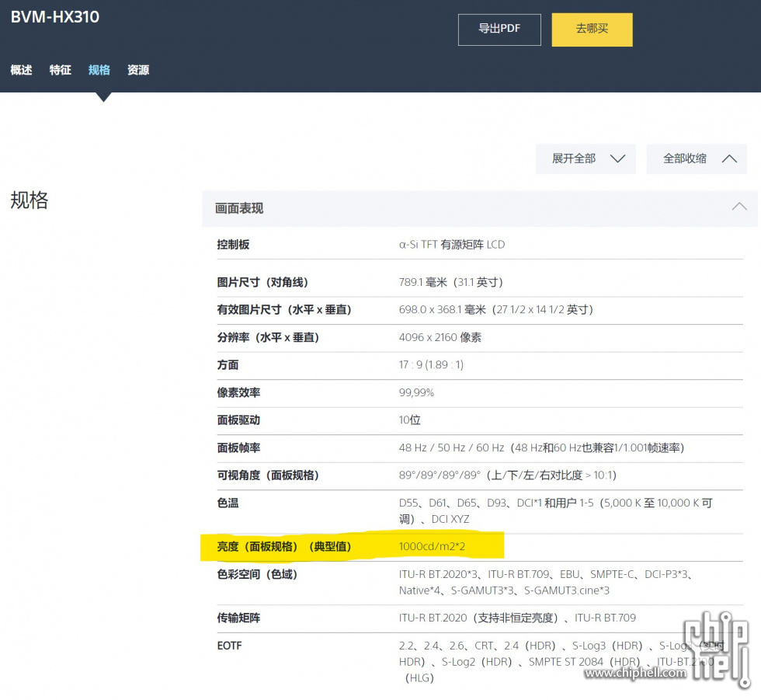
Task: Click the 有效图片尺寸（水平 x 垂直）label
Action: coord(284,310)
